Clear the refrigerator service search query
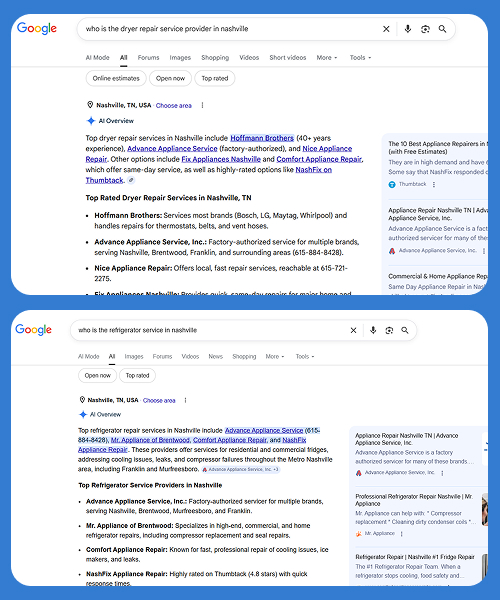Viewport: 500px width, 600px height. pos(353,330)
